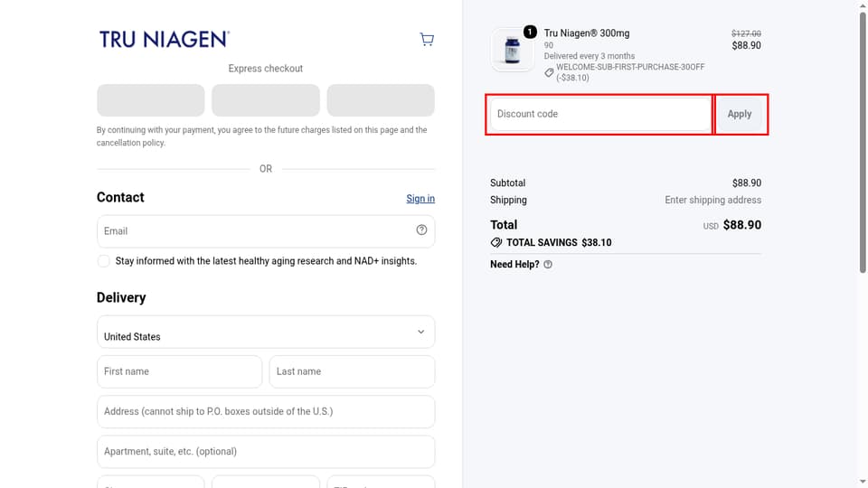The image size is (868, 488).
Task: Click the Sign in link
Action: pyautogui.click(x=420, y=199)
